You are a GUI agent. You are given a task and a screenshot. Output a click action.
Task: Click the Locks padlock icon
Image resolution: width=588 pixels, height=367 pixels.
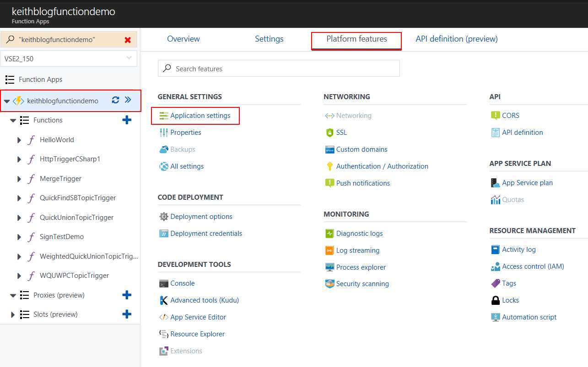[495, 300]
